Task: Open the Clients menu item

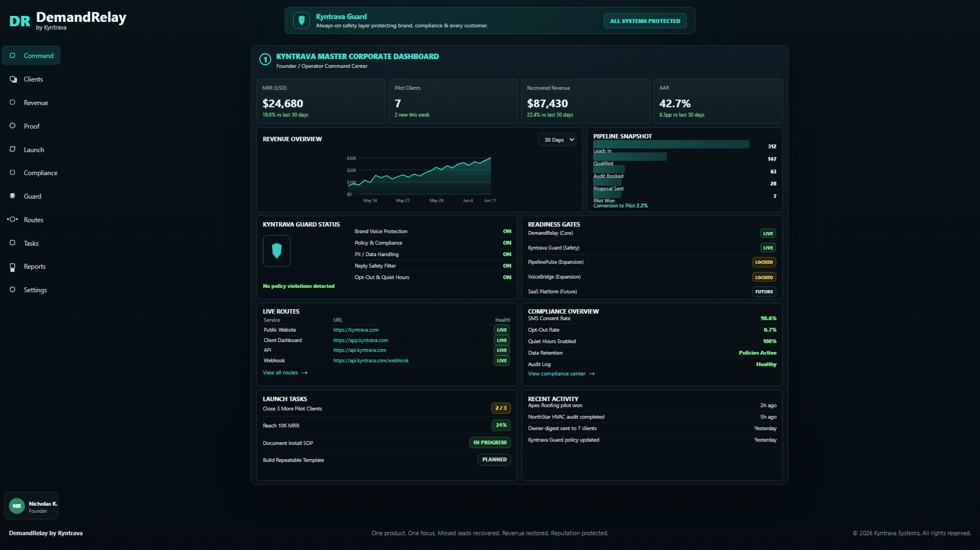Action: pos(31,79)
